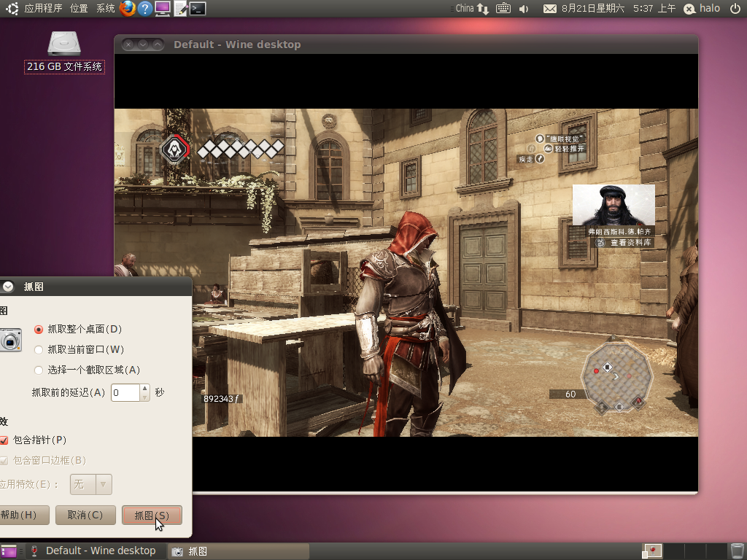747x560 pixels.
Task: Toggle the 包含窗口边框(B) checkbox
Action: pos(4,461)
